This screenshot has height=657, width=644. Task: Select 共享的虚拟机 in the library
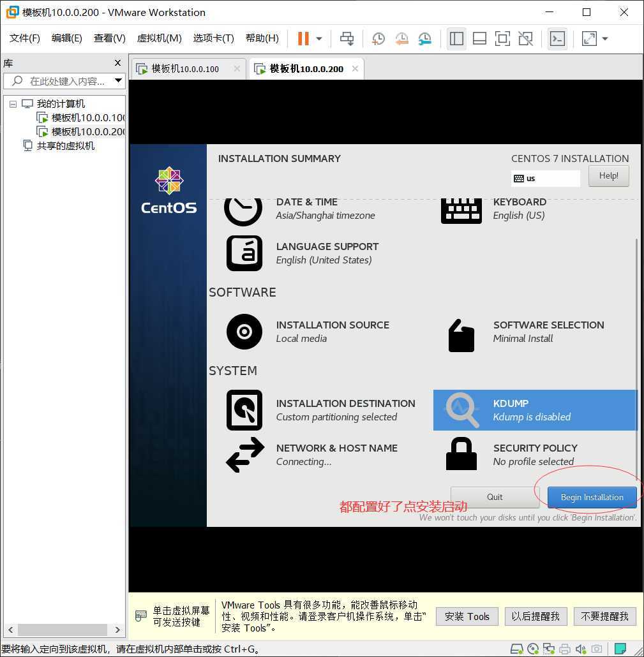pos(65,146)
